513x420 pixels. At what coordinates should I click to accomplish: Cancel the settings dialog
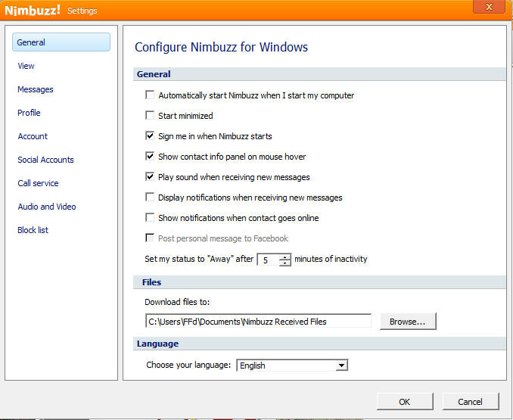pos(471,402)
